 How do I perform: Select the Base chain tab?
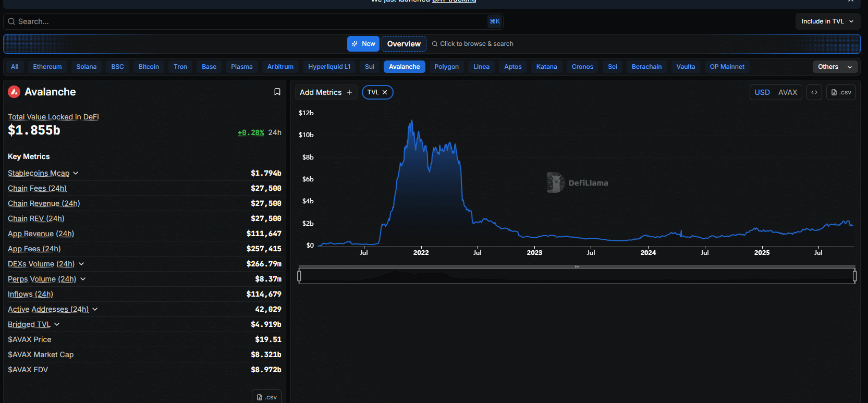[x=209, y=67]
